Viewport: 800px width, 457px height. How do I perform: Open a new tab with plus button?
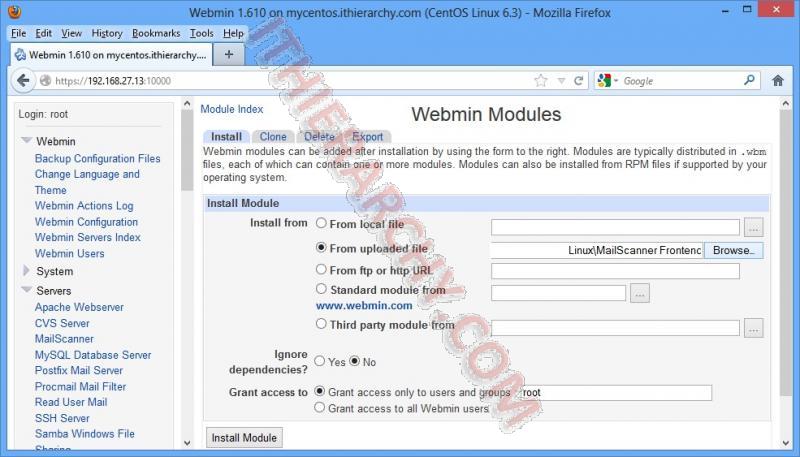click(x=229, y=54)
